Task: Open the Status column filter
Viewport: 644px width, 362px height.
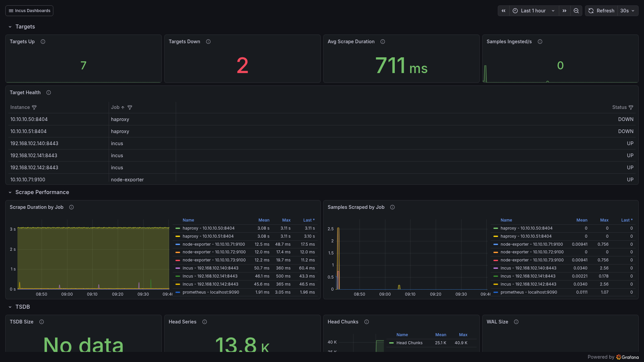Action: click(x=631, y=108)
